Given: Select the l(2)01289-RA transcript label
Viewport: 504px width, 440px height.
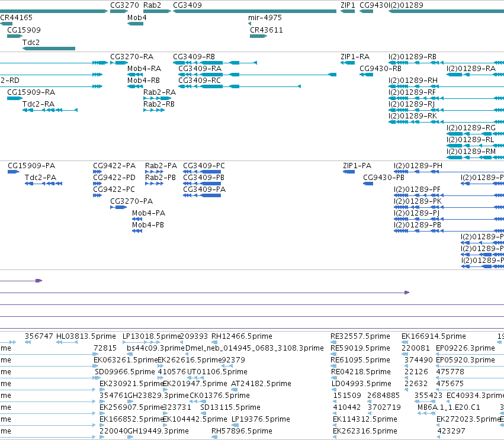Looking at the screenshot, I should [471, 69].
